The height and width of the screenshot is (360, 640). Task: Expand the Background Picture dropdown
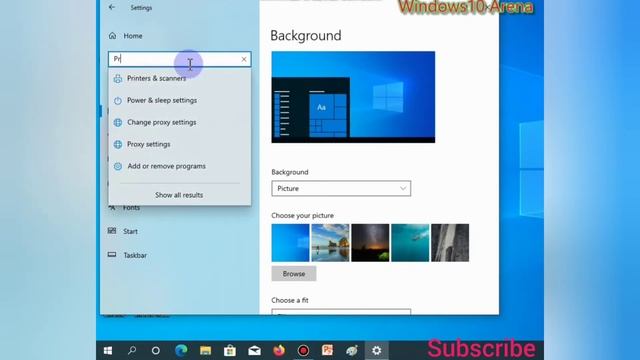pyautogui.click(x=341, y=189)
